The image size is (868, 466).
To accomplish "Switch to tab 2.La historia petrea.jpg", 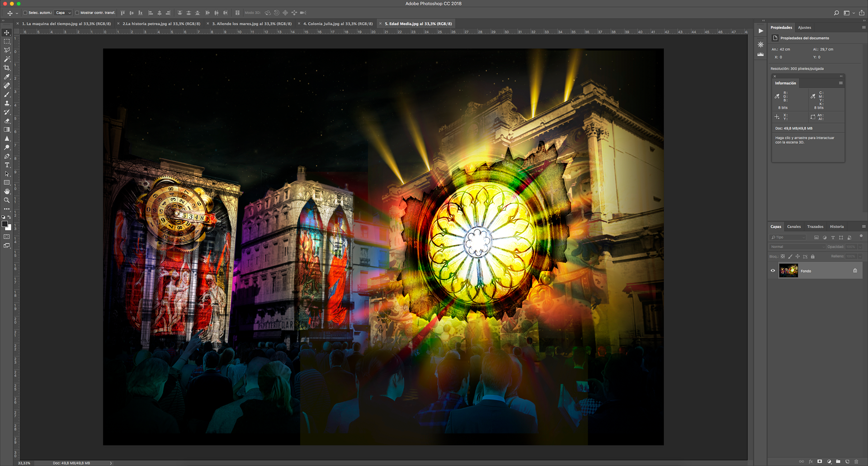I will tap(161, 24).
